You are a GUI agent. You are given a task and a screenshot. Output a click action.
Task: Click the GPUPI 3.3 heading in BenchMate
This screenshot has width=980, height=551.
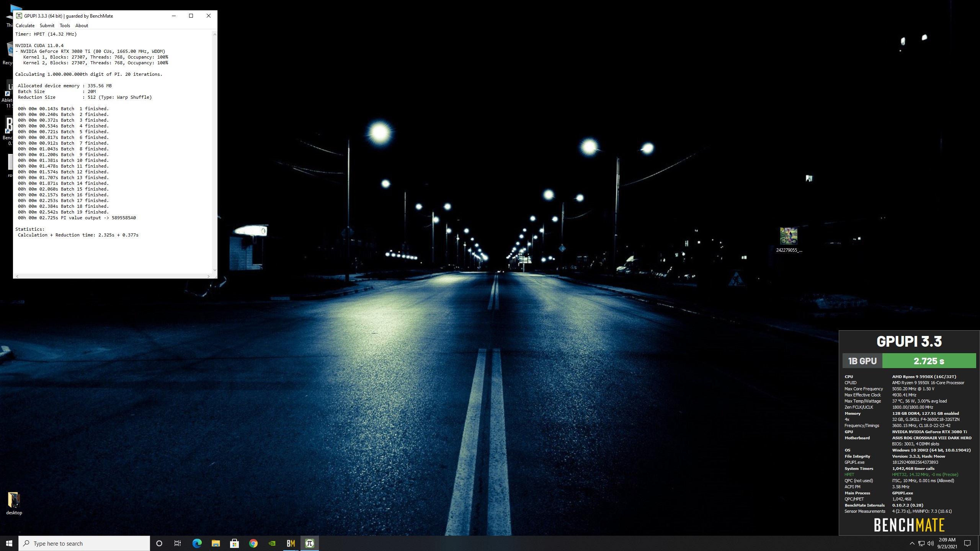tap(909, 341)
